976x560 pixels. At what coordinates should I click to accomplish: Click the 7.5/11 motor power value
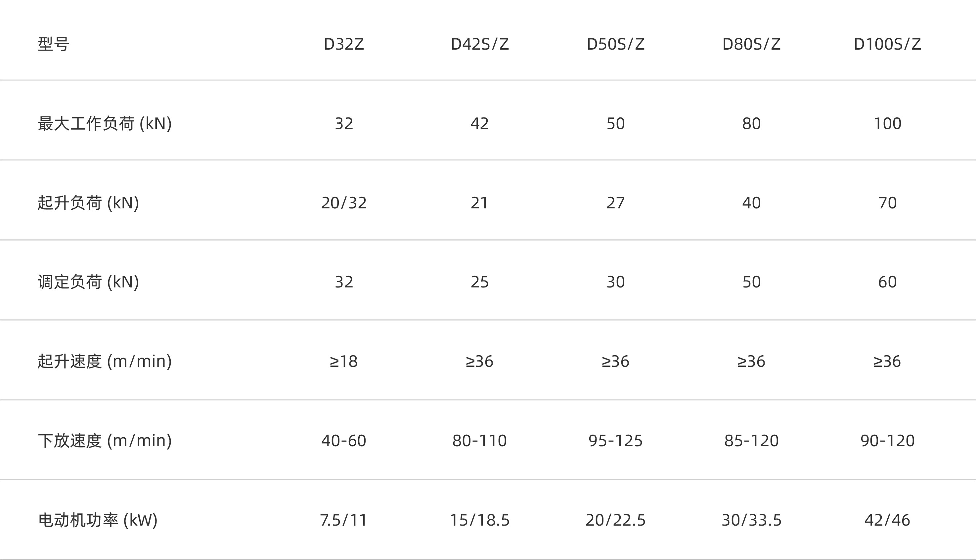(343, 520)
